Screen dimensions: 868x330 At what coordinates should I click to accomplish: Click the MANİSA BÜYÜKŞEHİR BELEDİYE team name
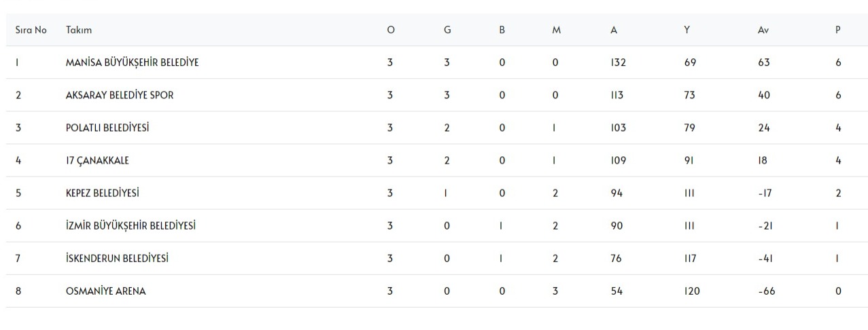pos(132,62)
